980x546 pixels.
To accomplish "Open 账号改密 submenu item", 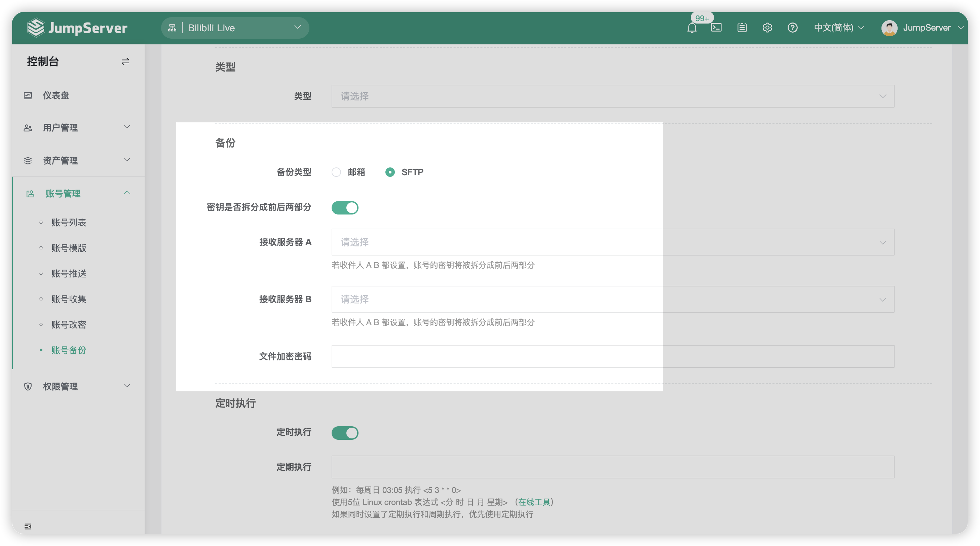I will [x=69, y=324].
